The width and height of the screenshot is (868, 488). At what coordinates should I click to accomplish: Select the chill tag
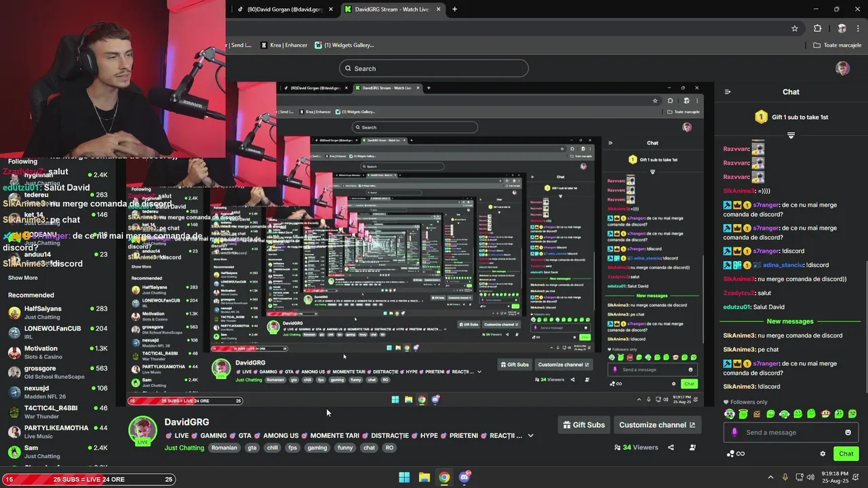click(x=273, y=448)
